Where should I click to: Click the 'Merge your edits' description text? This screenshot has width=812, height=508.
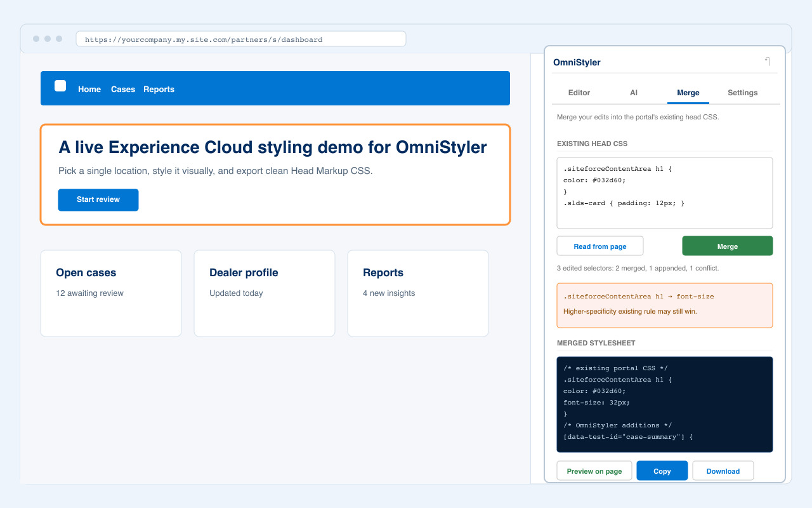(638, 117)
